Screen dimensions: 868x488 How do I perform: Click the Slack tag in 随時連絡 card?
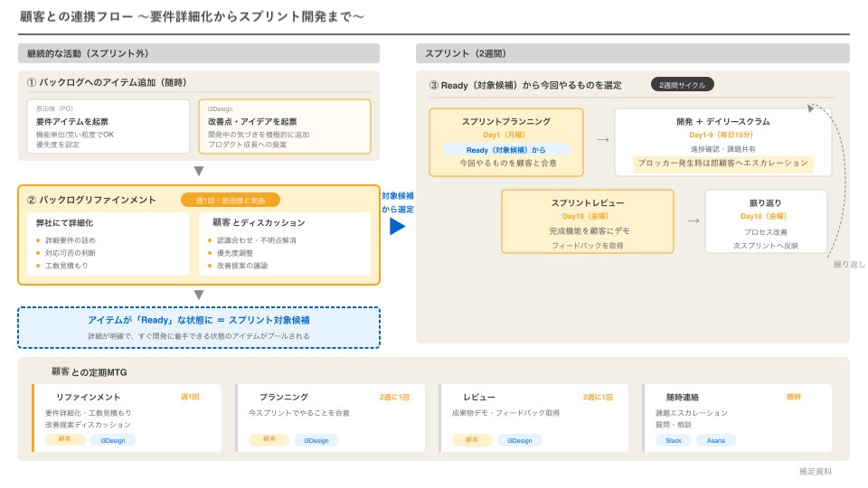point(672,440)
